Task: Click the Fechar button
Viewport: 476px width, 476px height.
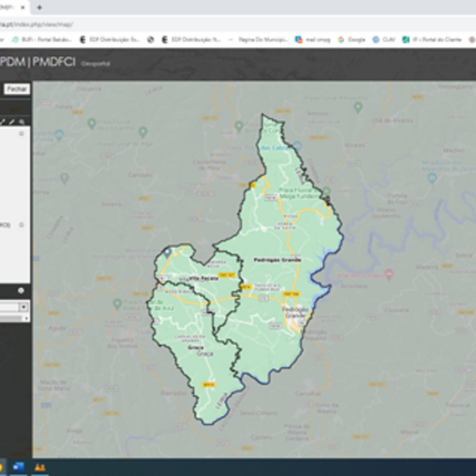Action: [x=16, y=90]
